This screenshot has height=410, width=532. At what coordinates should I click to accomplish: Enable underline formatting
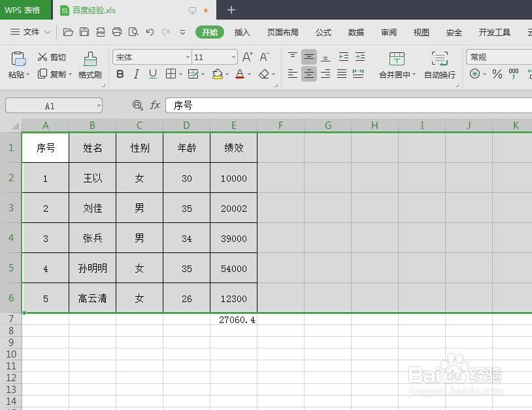(x=151, y=74)
